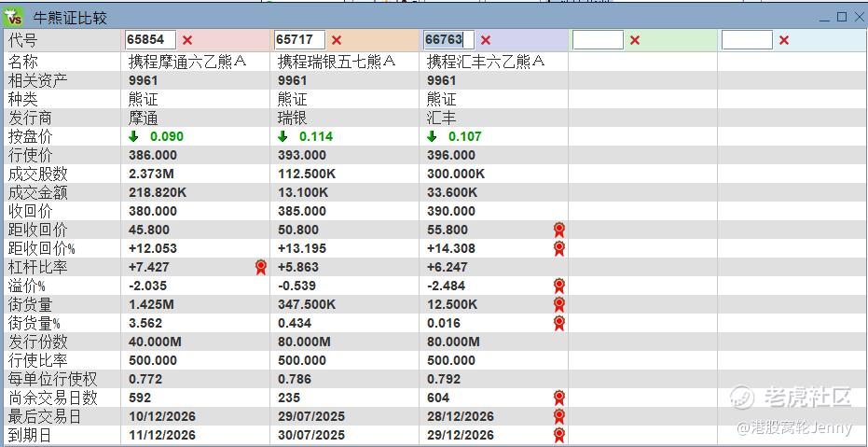Click the red ribbon badge beside 28/12/2026
The height and width of the screenshot is (447, 868).
(559, 416)
